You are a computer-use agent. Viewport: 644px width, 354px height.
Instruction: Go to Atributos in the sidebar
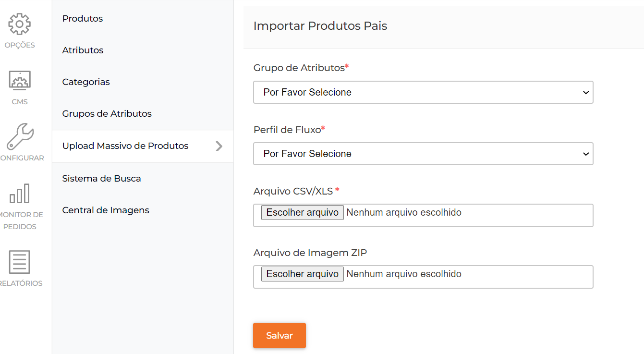click(83, 50)
